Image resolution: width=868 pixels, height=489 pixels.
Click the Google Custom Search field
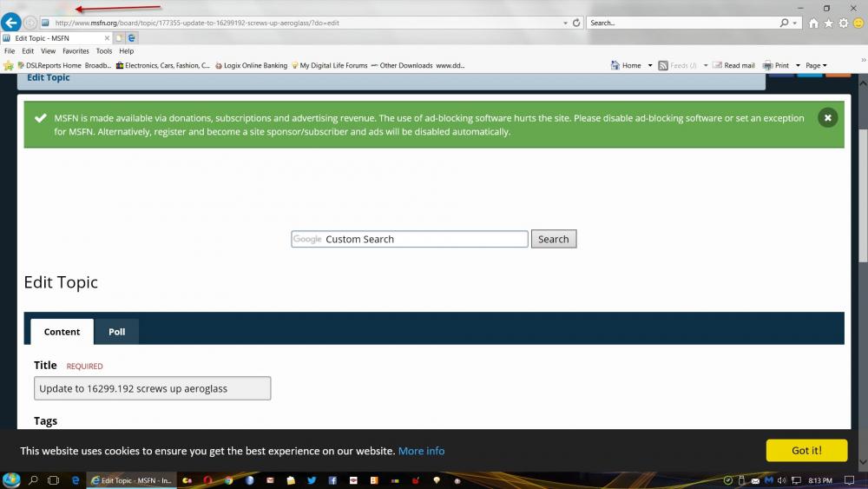pyautogui.click(x=410, y=239)
